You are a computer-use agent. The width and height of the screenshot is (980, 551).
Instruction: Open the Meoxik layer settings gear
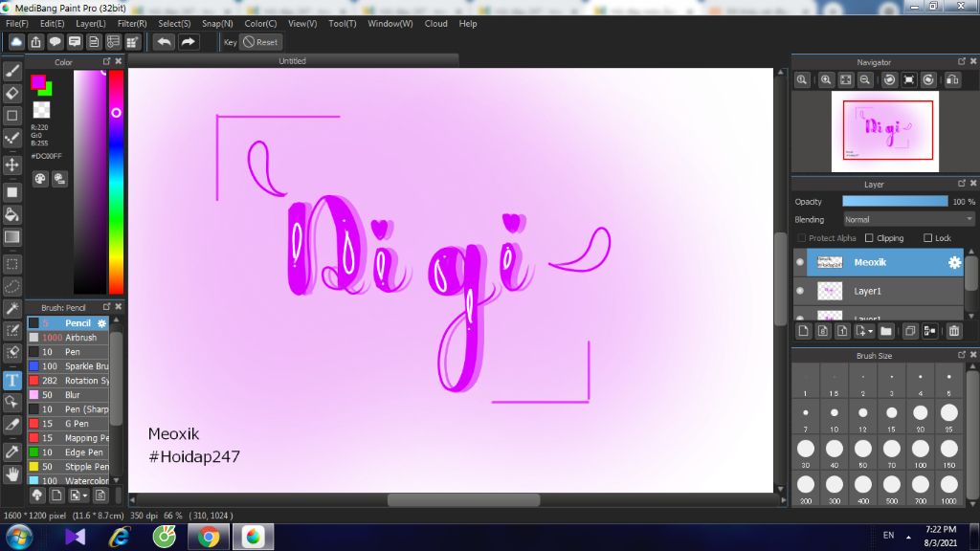pyautogui.click(x=953, y=262)
